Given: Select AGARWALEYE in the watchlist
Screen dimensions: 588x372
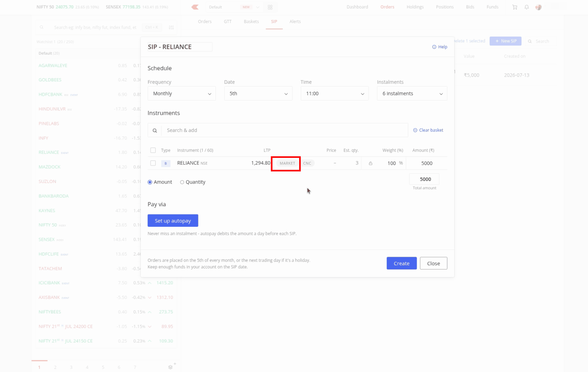Looking at the screenshot, I should tap(53, 65).
